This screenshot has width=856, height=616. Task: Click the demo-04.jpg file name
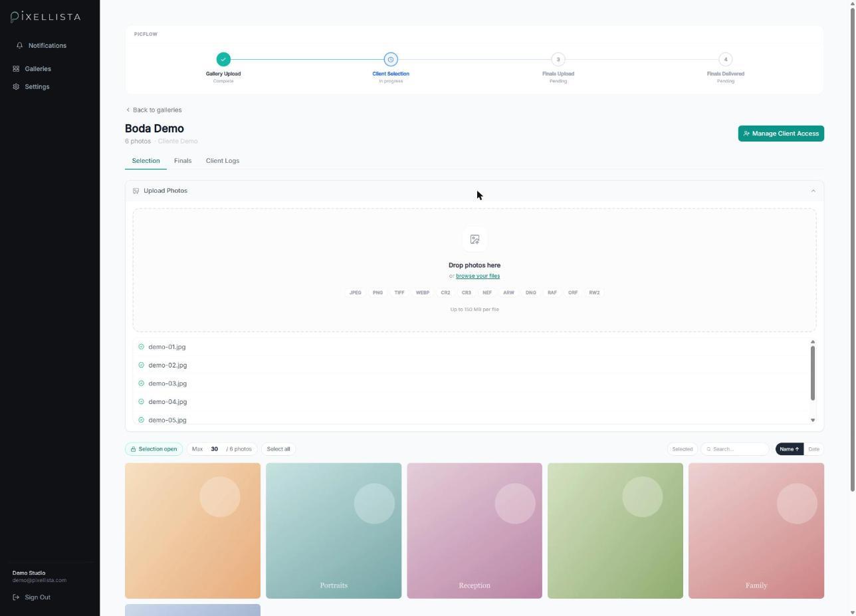pyautogui.click(x=167, y=402)
